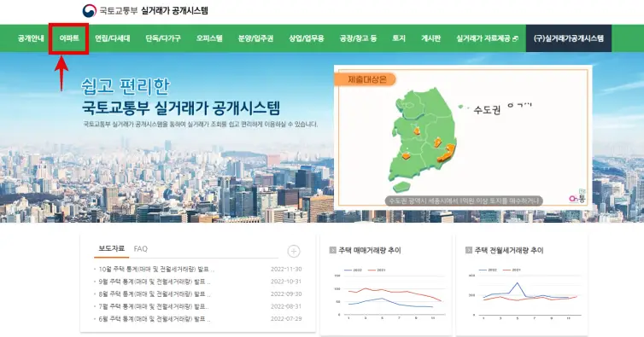Screen dimensions: 644x337
Task: Click the 주택 매매거래량 line chart
Action: coord(389,293)
